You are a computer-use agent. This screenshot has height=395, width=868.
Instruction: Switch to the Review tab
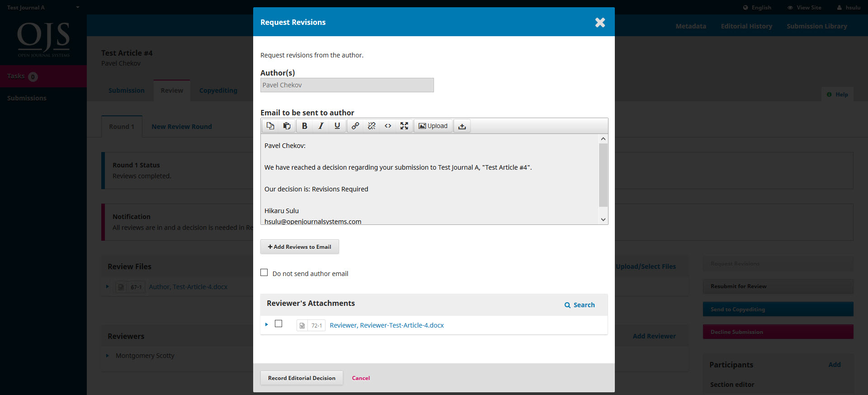point(172,90)
